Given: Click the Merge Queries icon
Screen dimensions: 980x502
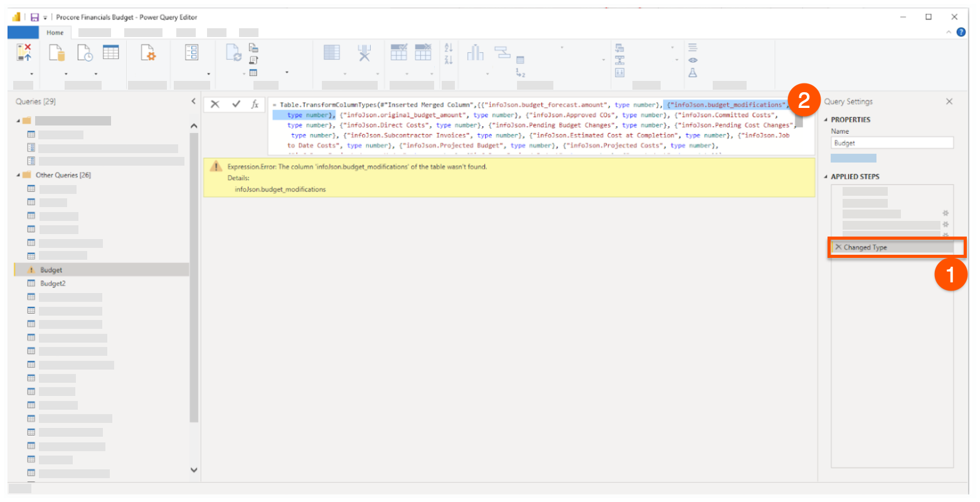Looking at the screenshot, I should point(620,48).
